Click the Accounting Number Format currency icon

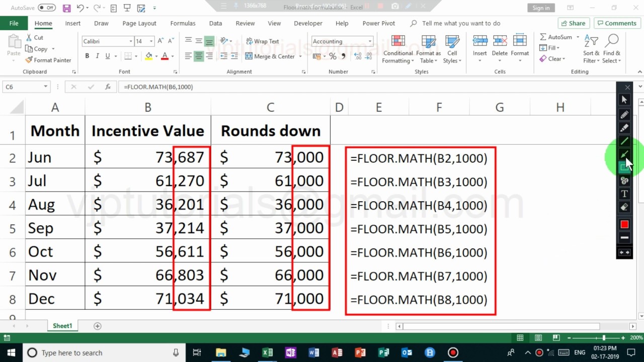[317, 56]
